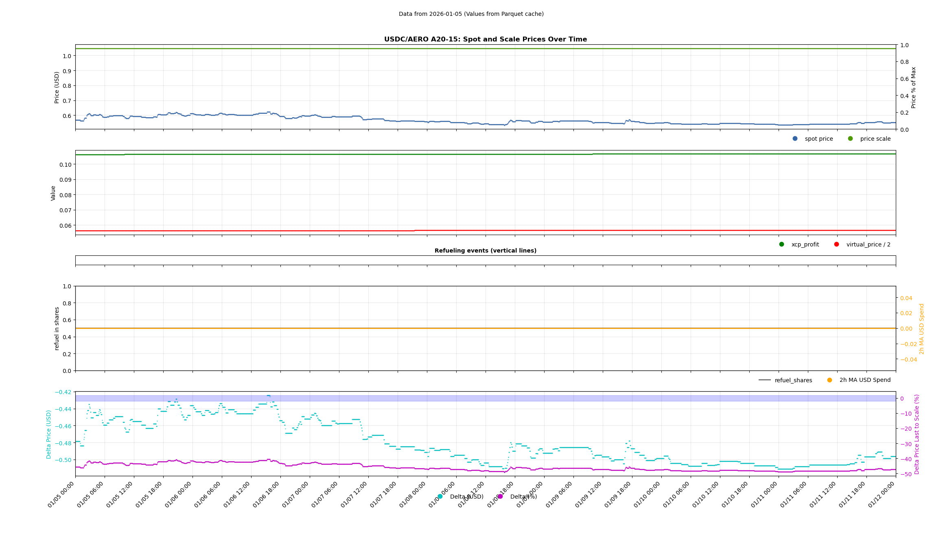Click the 01/12 00:00 x-axis tick label
943x560 pixels.
[x=882, y=495]
